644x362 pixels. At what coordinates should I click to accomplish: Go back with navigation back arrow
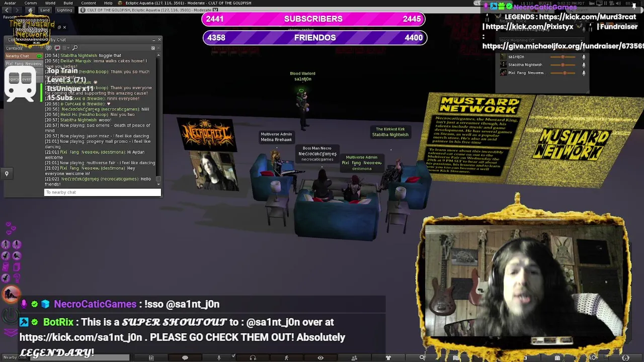point(7,10)
